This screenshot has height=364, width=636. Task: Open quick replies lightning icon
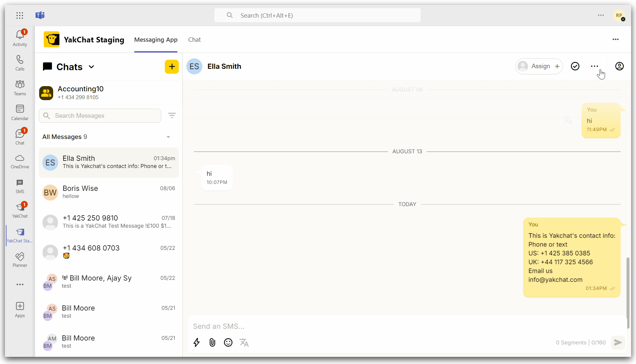(196, 342)
